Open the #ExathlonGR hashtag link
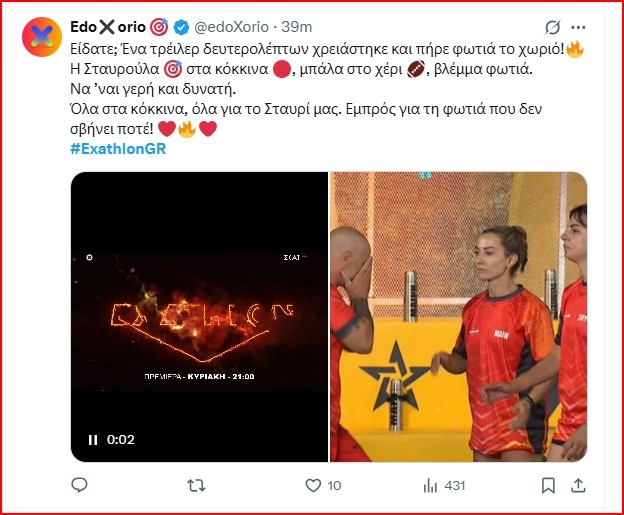Screen dimensions: 624x515 [118, 149]
